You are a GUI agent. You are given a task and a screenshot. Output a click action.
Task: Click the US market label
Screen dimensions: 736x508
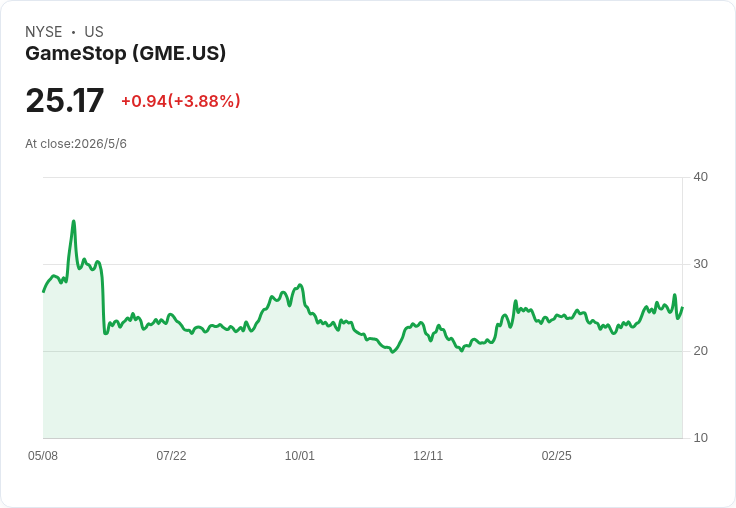point(94,32)
